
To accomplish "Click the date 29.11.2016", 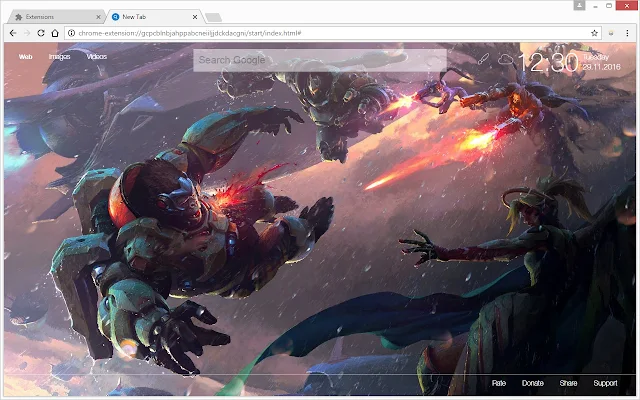I will 602,67.
